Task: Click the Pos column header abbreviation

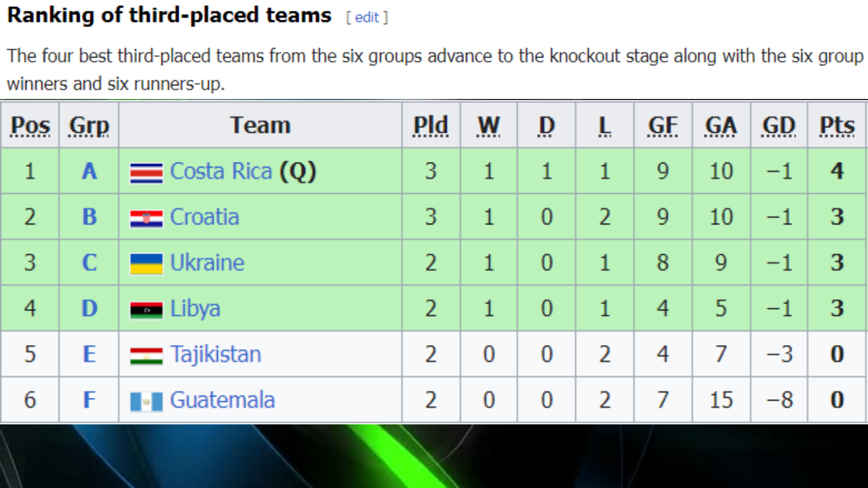Action: [31, 125]
